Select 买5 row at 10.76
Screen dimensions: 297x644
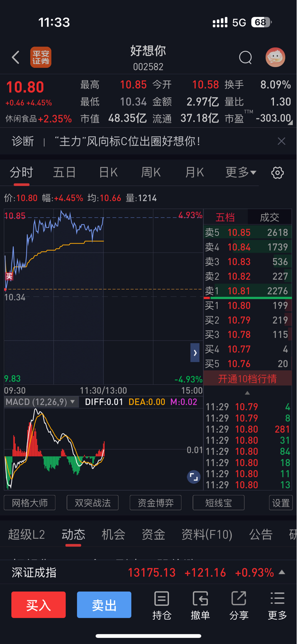pos(248,364)
